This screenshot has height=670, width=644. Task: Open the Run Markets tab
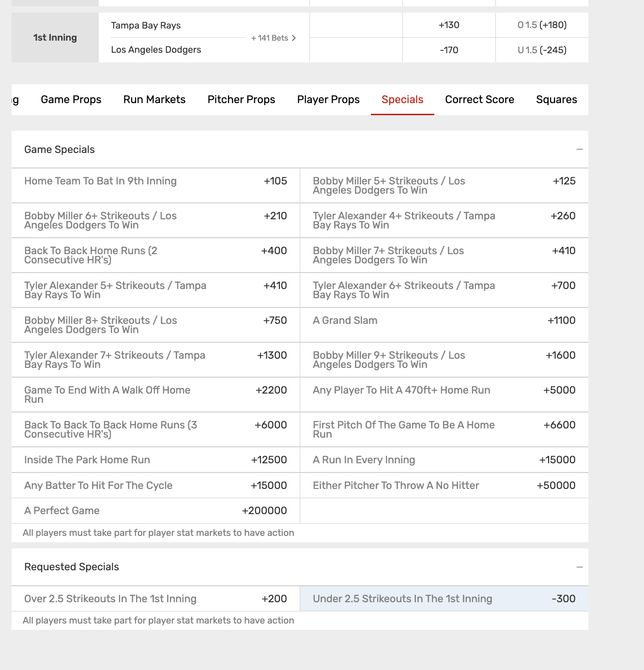[154, 100]
